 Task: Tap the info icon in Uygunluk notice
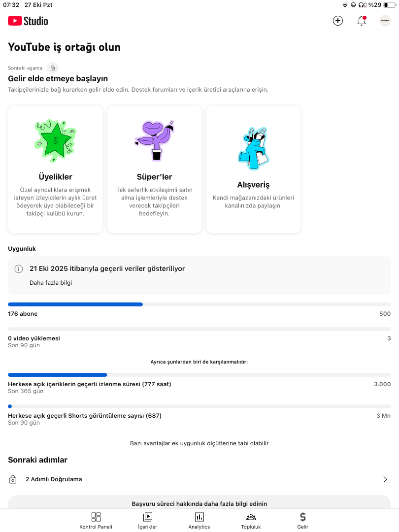[x=19, y=268]
